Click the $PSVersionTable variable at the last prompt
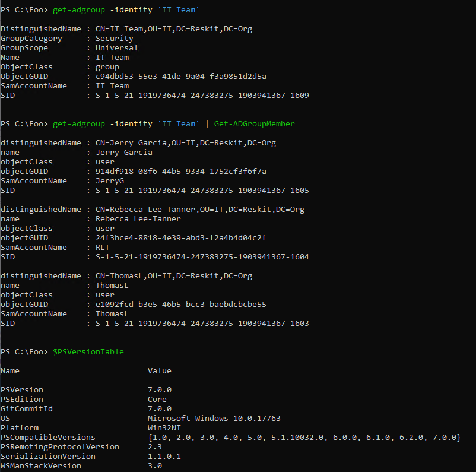 (x=88, y=351)
